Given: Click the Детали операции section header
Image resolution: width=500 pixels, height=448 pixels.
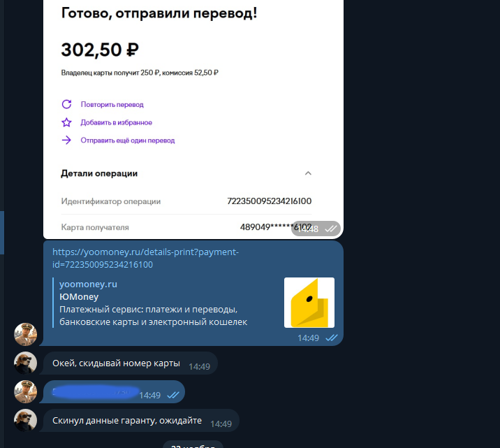Looking at the screenshot, I should (99, 173).
